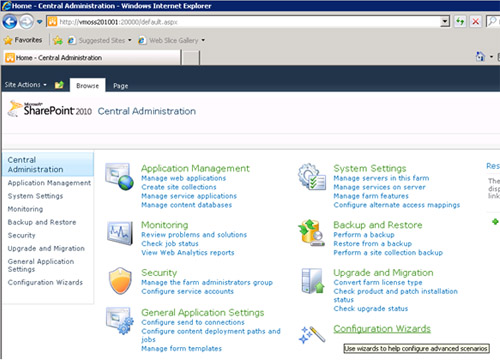Click the System Settings gear checklist icon
This screenshot has height=360, width=500.
312,177
